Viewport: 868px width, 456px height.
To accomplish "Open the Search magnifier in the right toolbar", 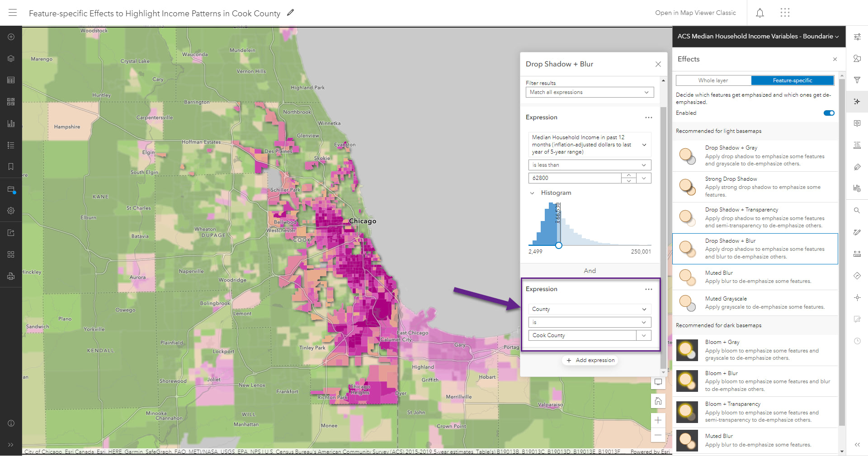I will [x=857, y=211].
